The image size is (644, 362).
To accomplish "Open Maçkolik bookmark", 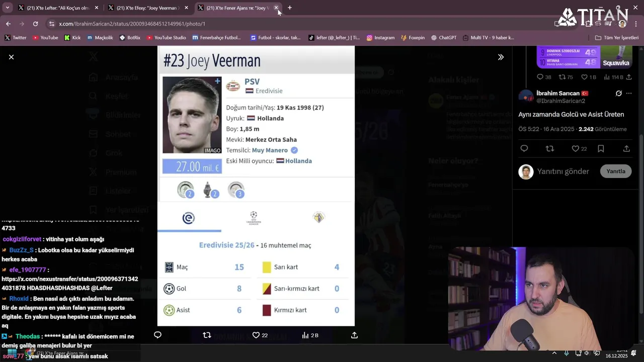I will [x=100, y=38].
